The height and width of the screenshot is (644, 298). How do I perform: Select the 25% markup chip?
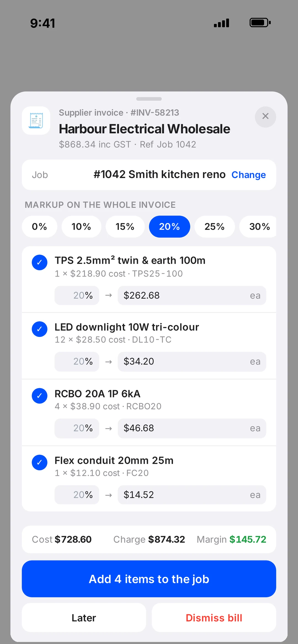[214, 227]
